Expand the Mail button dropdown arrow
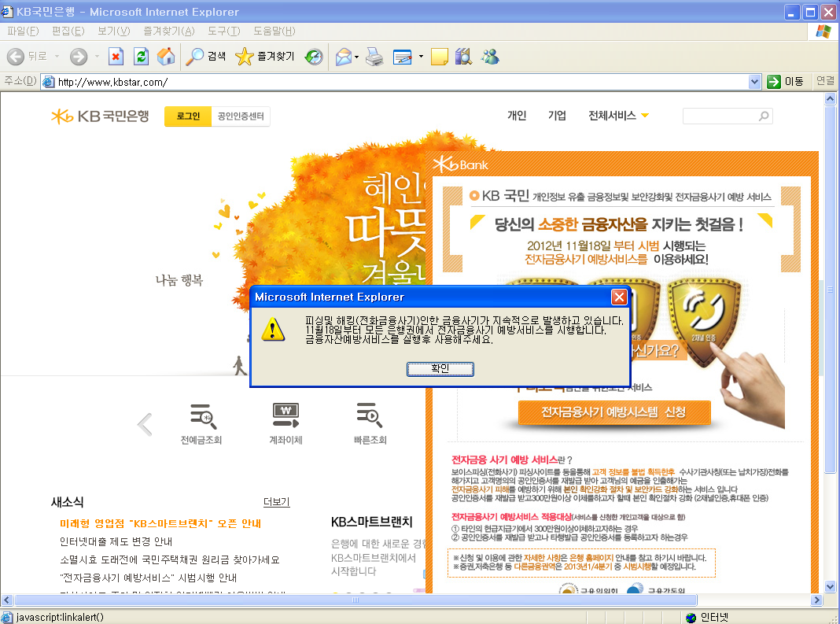Screen dimensions: 840x624 pos(356,57)
